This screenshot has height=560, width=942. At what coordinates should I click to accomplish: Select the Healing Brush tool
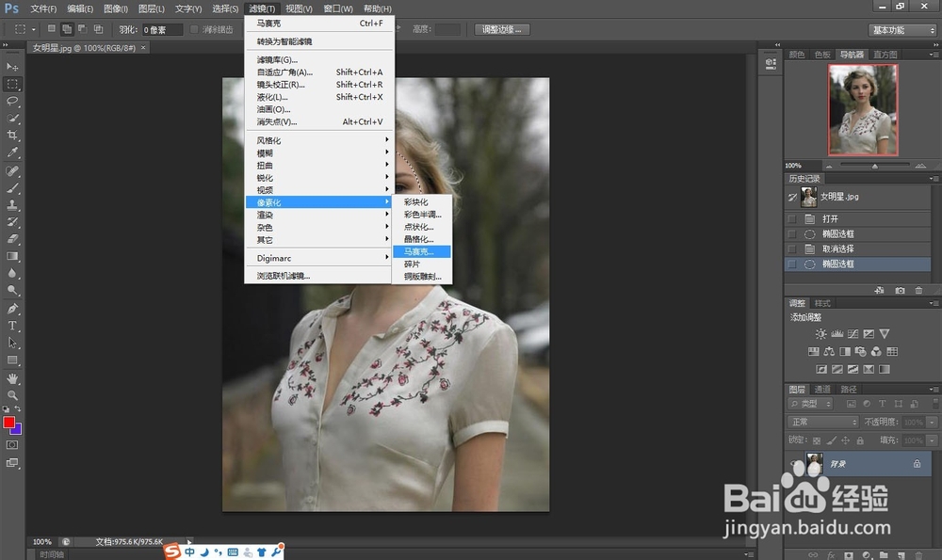tap(12, 171)
